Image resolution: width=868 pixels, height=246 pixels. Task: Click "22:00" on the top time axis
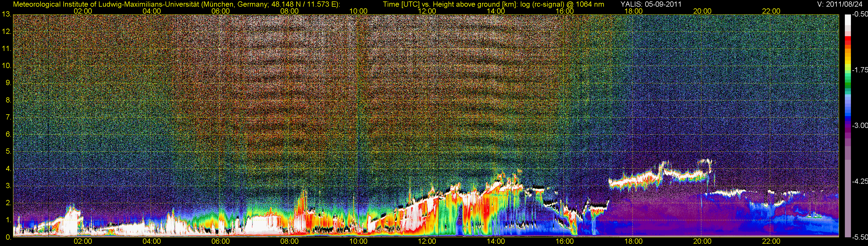771,11
